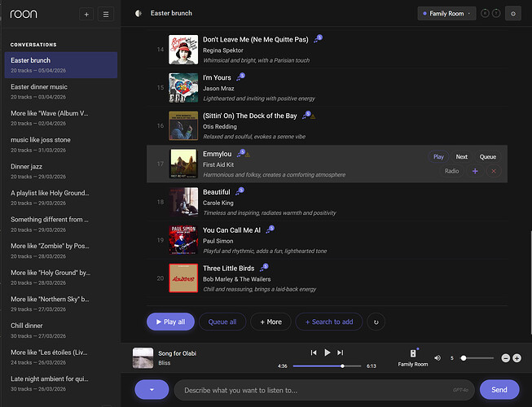Click the Paul Simon album artwork

(x=183, y=240)
